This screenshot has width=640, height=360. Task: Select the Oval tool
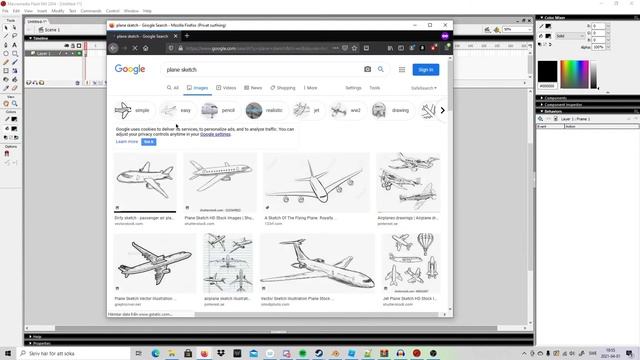[x=6, y=53]
